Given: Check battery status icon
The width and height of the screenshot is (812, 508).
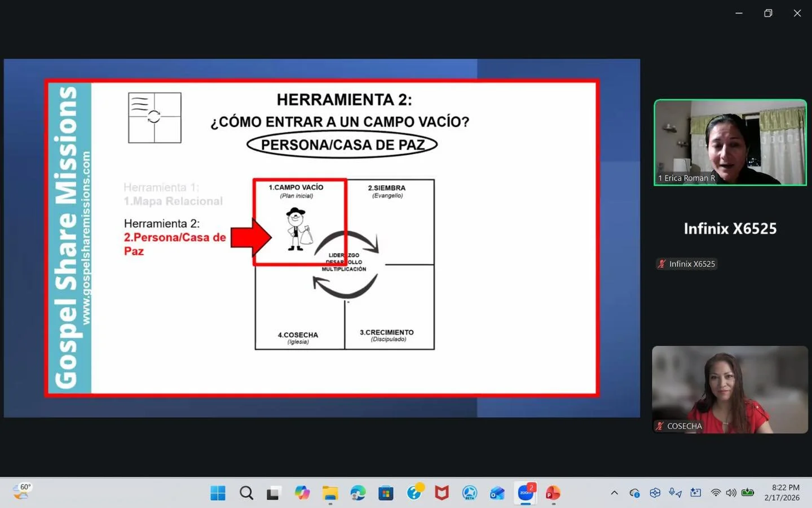Looking at the screenshot, I should pos(748,493).
